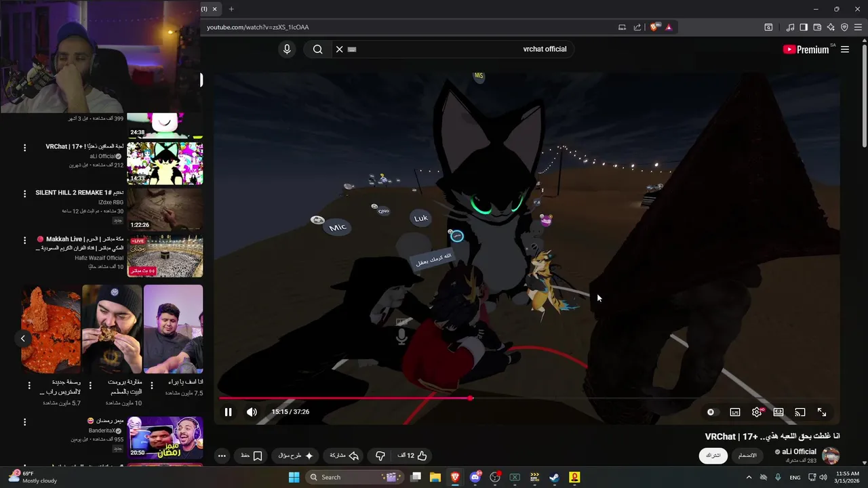Dislike the video with thumbs down
Screen dimensions: 868x488
click(x=380, y=455)
